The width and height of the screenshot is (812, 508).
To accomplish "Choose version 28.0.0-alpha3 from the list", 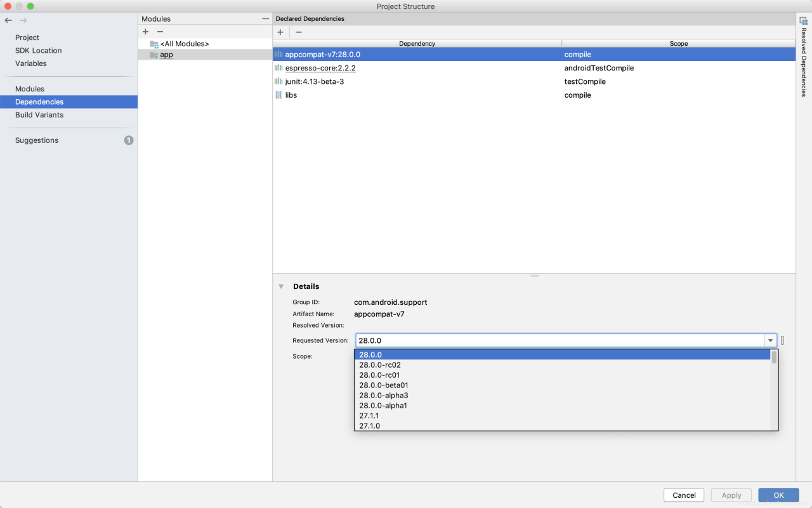I will [562, 396].
